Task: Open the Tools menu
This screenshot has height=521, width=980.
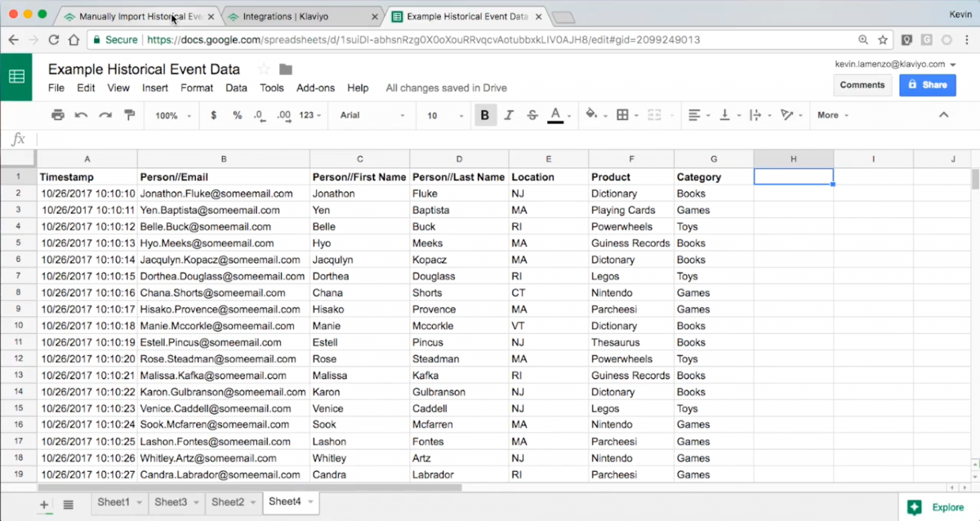Action: (x=272, y=88)
